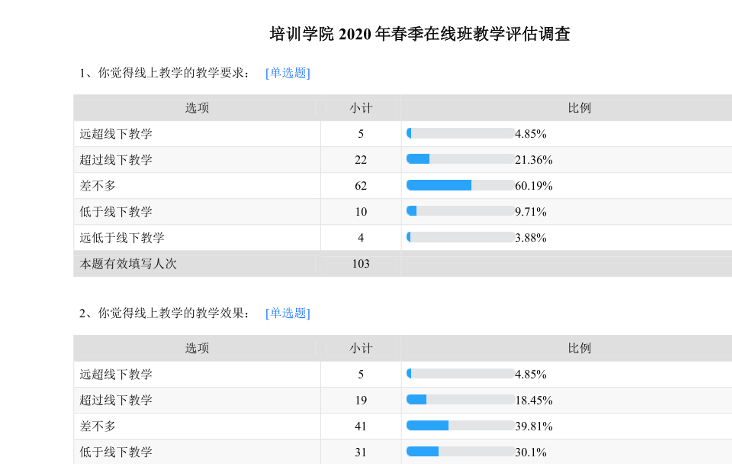Image resolution: width=732 pixels, height=464 pixels.
Task: Select the count 62 cell for 差不多
Action: (361, 186)
